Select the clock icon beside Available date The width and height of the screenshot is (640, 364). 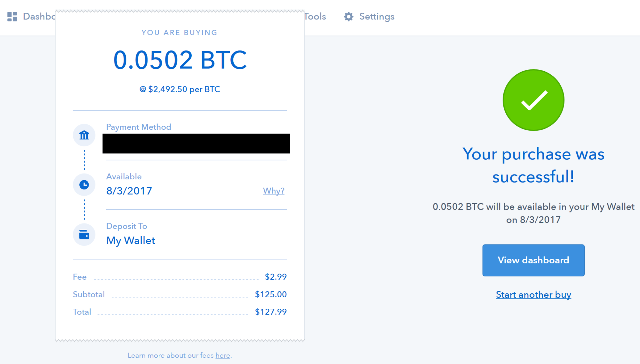pyautogui.click(x=84, y=184)
